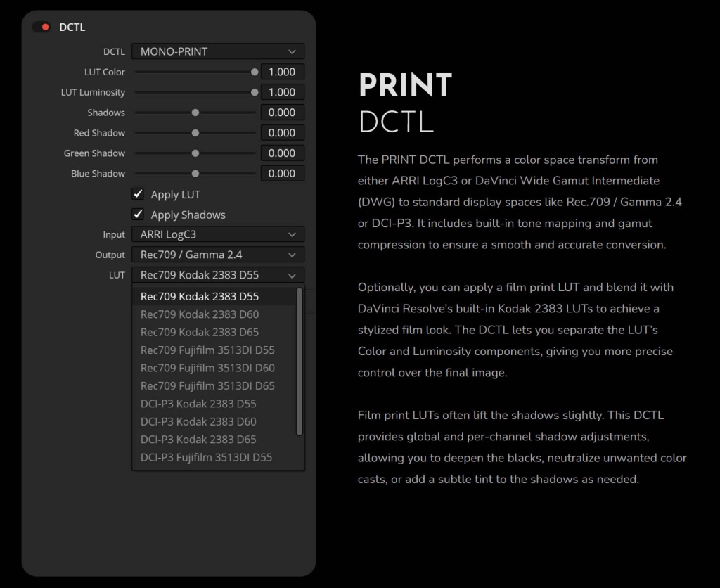Collapse the LUT dropdown via its chevron

pos(292,276)
